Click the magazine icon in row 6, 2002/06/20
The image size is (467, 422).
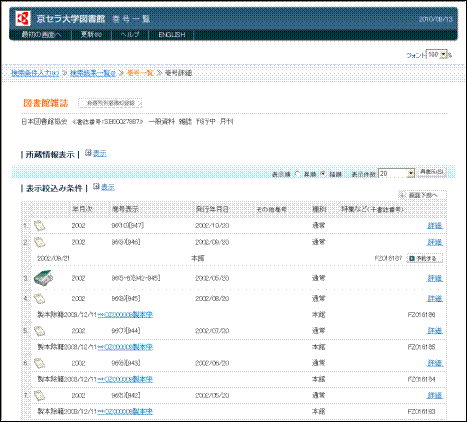point(40,363)
